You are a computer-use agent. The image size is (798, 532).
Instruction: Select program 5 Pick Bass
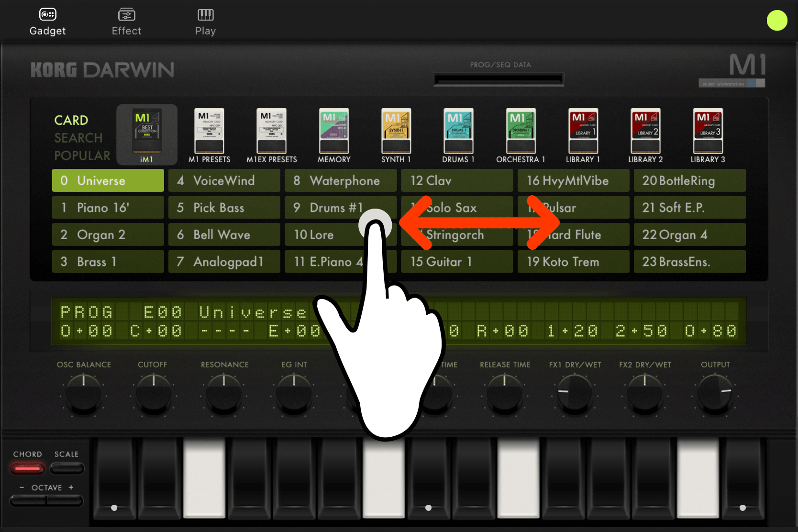[x=224, y=208]
